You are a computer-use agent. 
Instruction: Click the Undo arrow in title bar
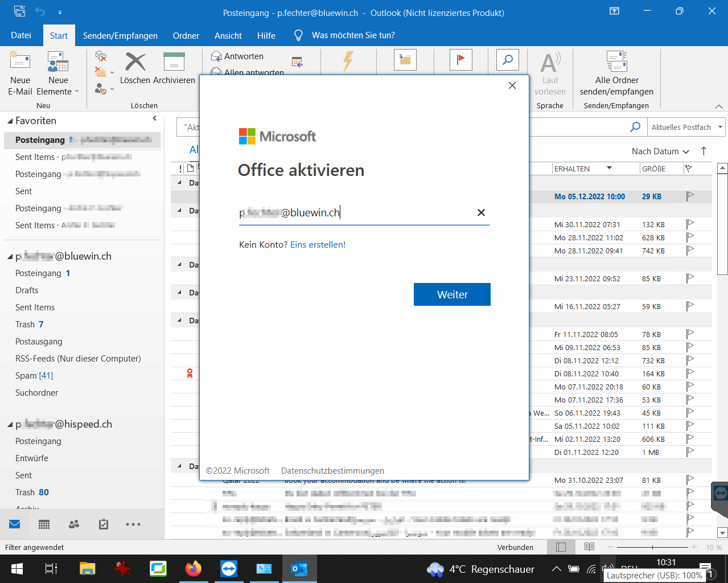(x=40, y=12)
